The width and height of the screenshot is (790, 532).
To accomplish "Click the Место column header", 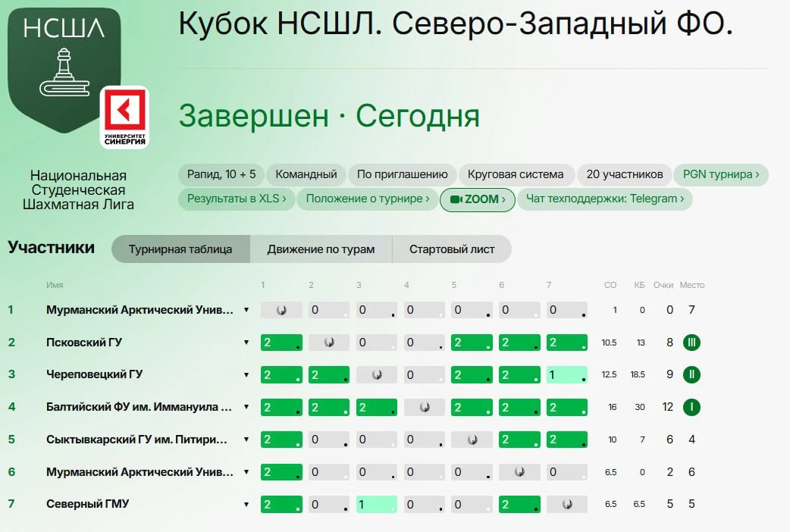I will (692, 285).
